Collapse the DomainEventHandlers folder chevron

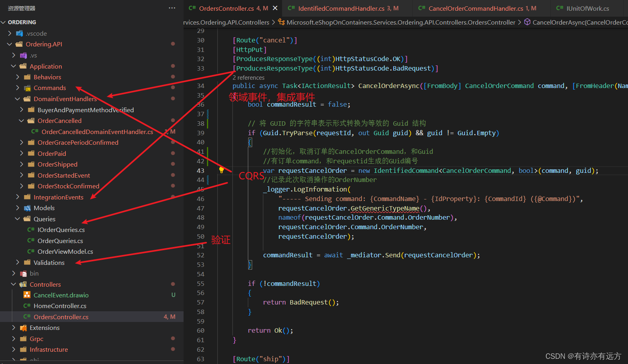(x=17, y=99)
